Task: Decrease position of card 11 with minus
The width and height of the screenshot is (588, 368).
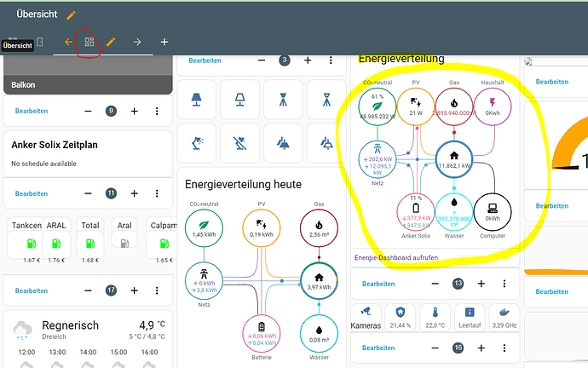Action: point(88,193)
